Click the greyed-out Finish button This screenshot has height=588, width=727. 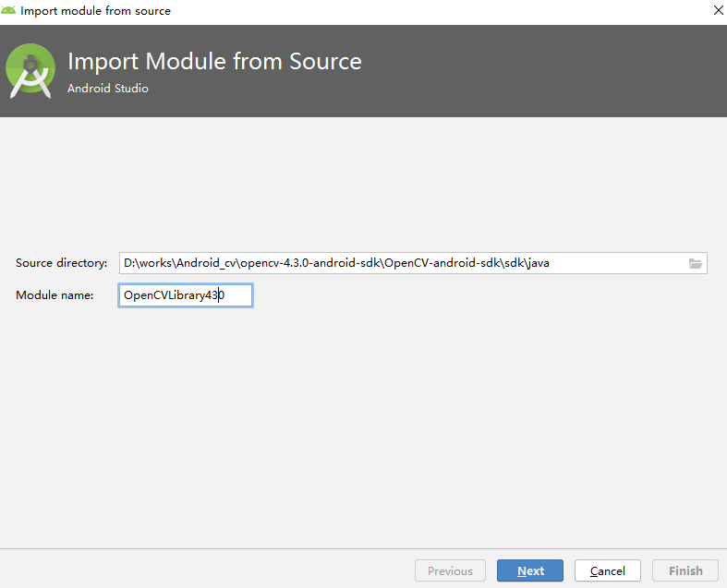685,570
